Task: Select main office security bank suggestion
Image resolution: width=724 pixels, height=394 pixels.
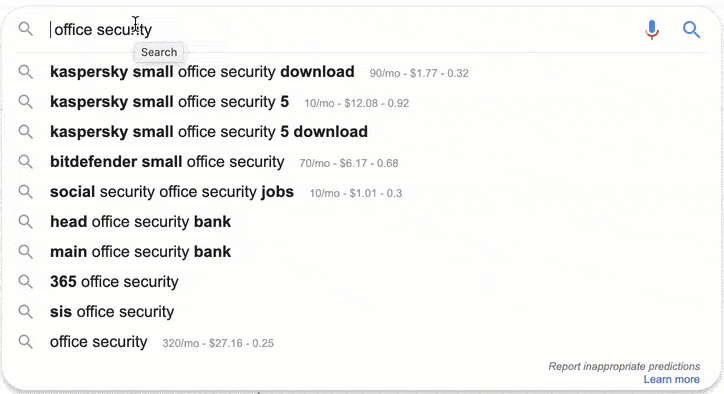Action: tap(140, 252)
